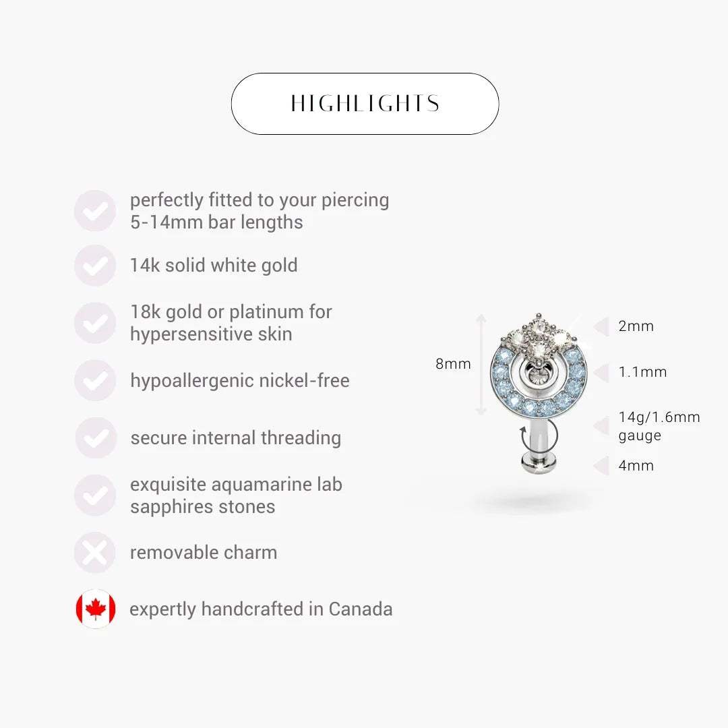Click the 'expertly handcrafted in Canada' text
Screen dimensions: 728x728
261,609
